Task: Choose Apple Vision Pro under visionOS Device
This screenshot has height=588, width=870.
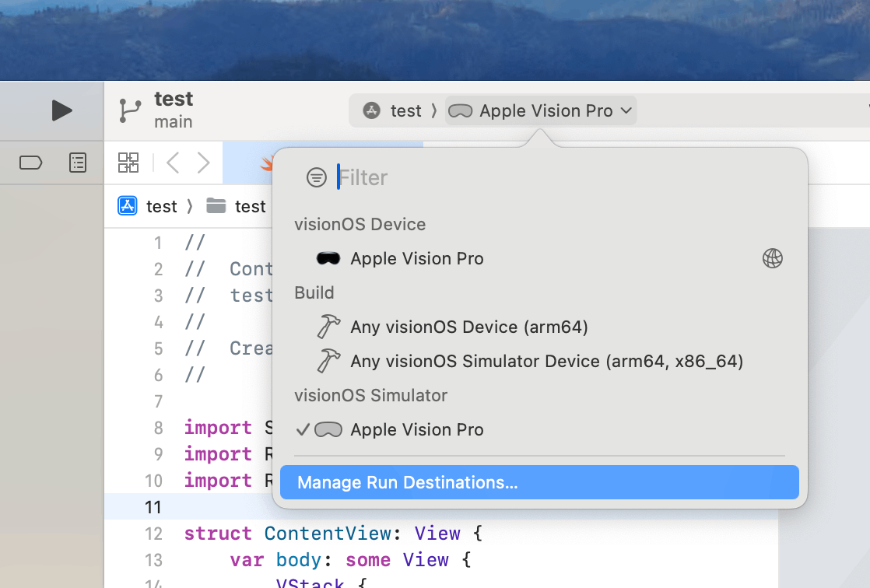Action: click(x=418, y=258)
